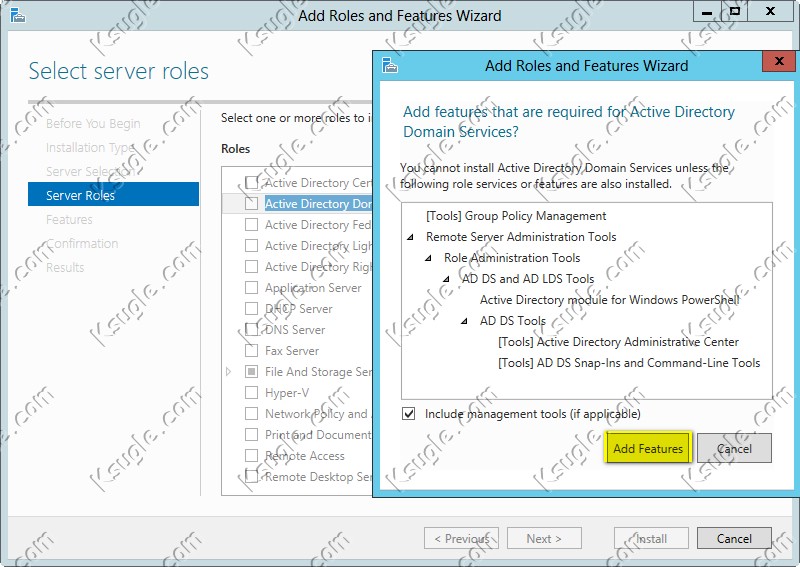Check the DHCP Server role

pyautogui.click(x=252, y=309)
